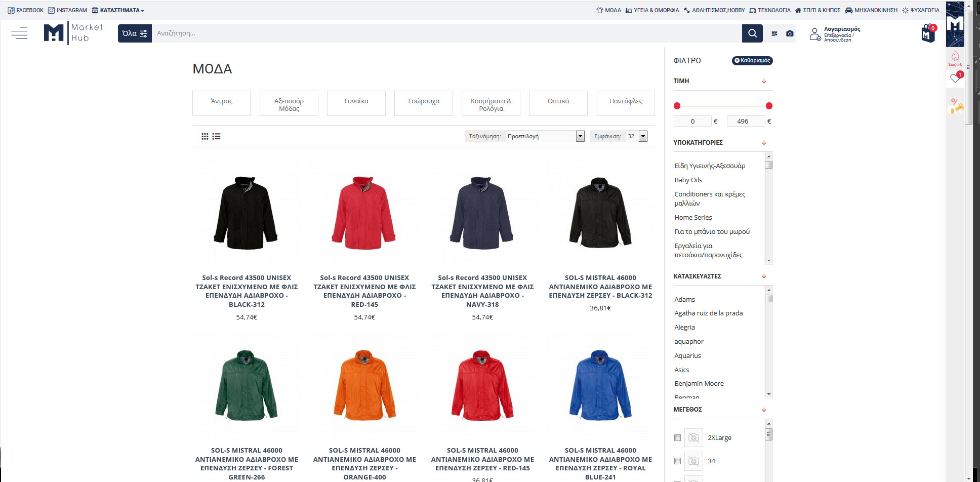Switch to list view layout

pos(217,136)
